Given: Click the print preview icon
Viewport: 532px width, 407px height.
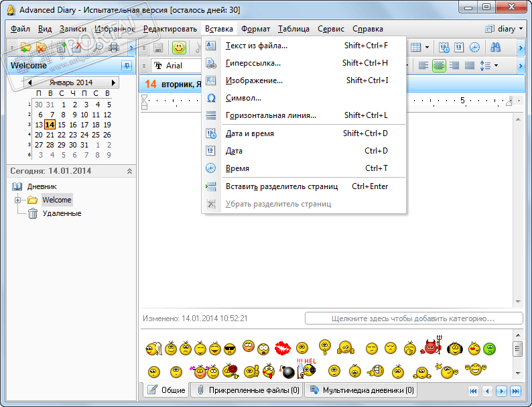Looking at the screenshot, I should point(114,48).
